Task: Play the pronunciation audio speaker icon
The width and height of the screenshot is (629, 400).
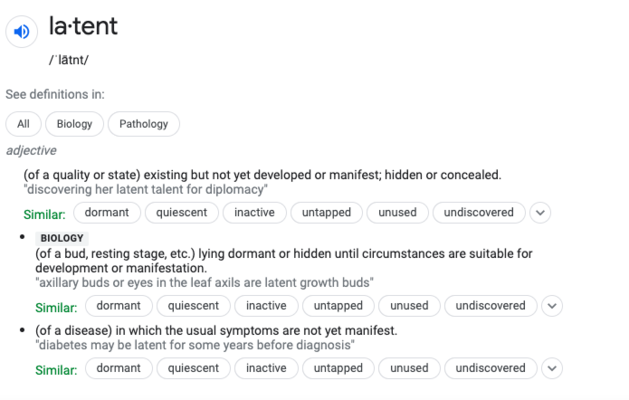Action: coord(22,31)
